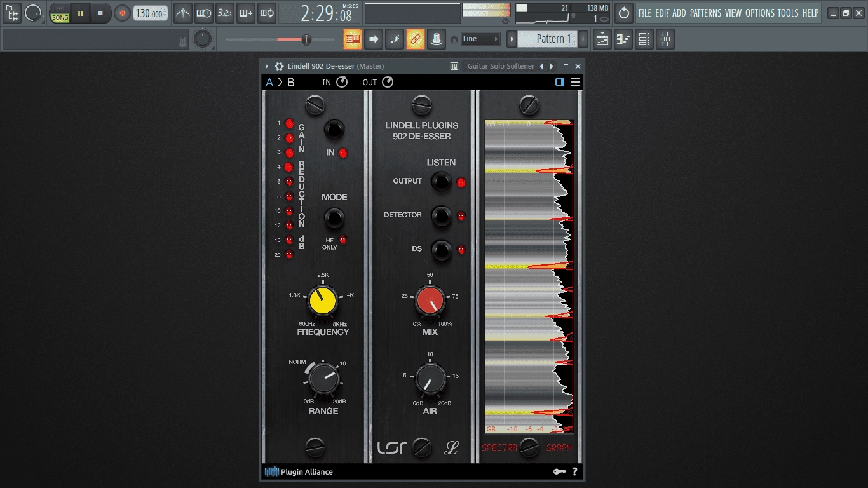Click the plugin gear settings icon
This screenshot has width=868, height=488.
(x=279, y=66)
